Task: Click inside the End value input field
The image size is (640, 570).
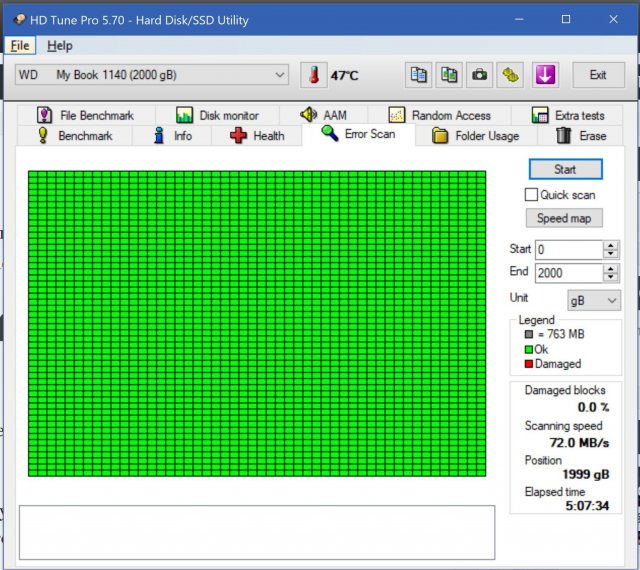Action: pyautogui.click(x=567, y=273)
